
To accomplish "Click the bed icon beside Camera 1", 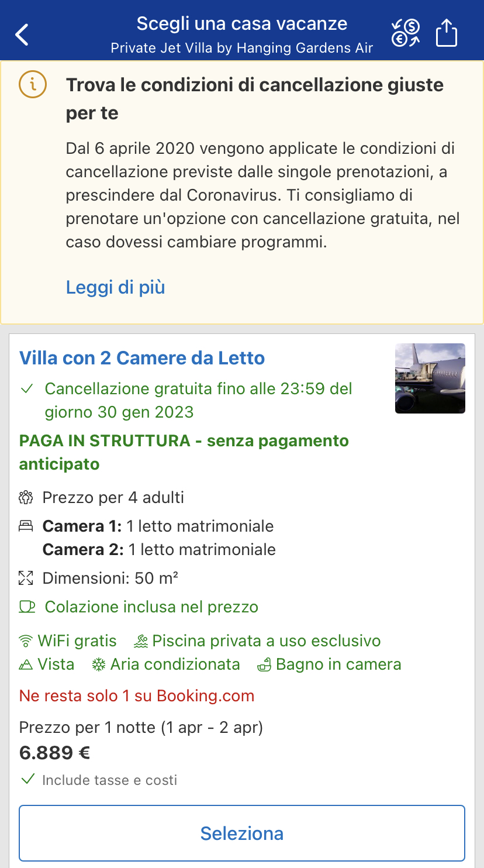I will click(x=26, y=526).
